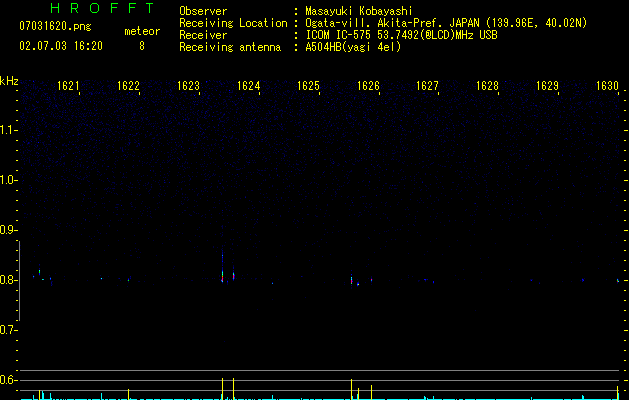Screen dimensions: 629x400
Task: Click the 1624 time axis label
Action: click(x=248, y=85)
